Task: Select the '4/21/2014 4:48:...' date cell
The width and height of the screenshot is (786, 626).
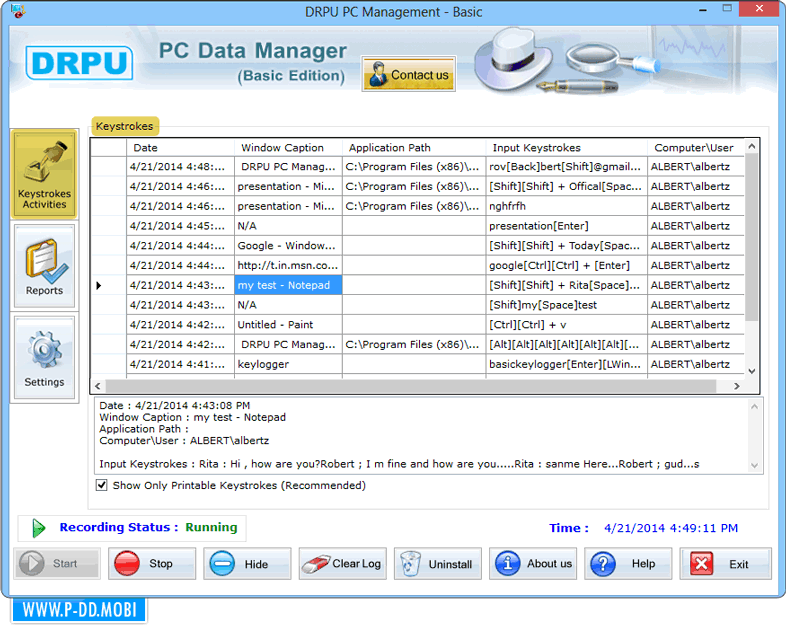Action: coord(180,166)
